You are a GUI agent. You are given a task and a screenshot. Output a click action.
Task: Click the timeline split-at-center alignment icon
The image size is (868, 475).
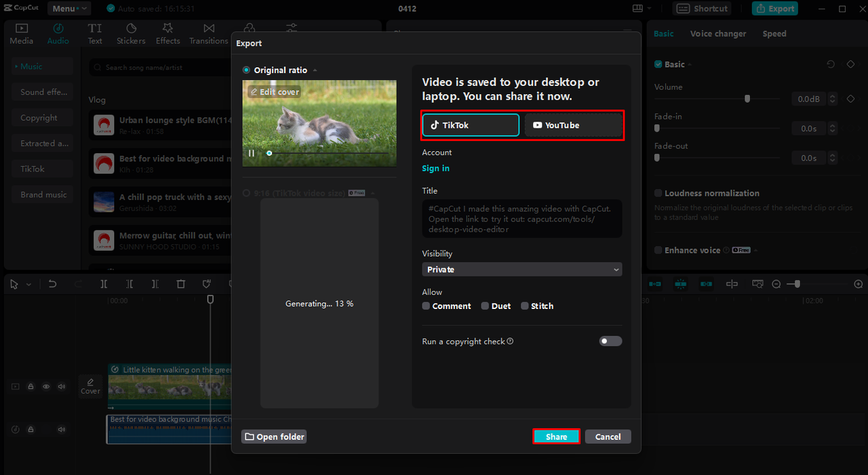tap(732, 284)
